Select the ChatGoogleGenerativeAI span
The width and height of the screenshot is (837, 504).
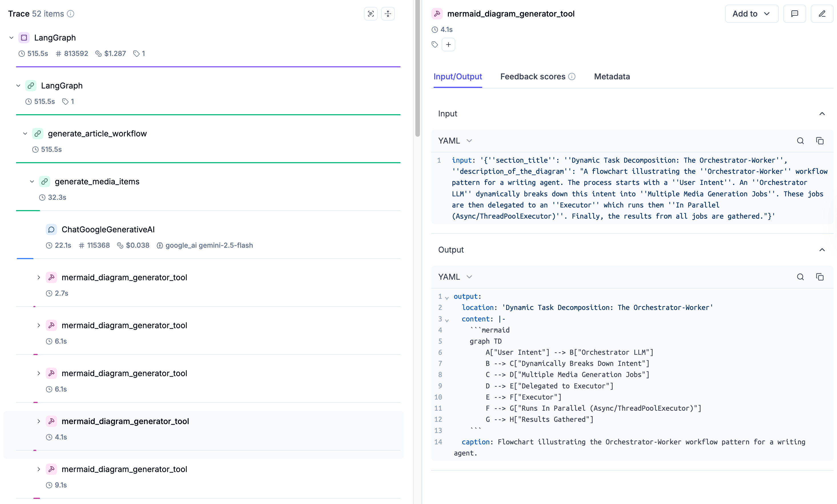pyautogui.click(x=108, y=229)
